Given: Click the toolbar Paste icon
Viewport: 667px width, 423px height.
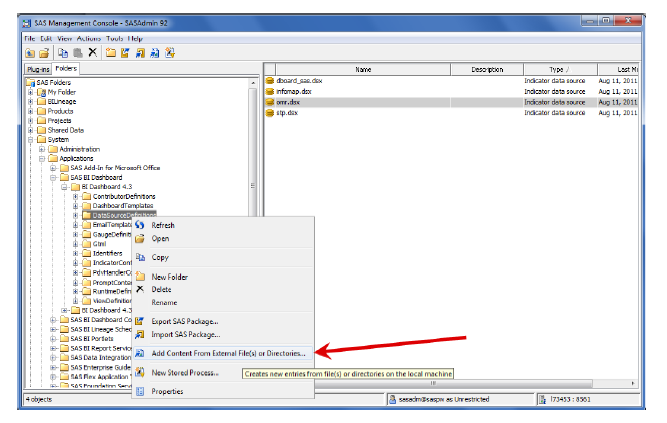Looking at the screenshot, I should click(78, 53).
